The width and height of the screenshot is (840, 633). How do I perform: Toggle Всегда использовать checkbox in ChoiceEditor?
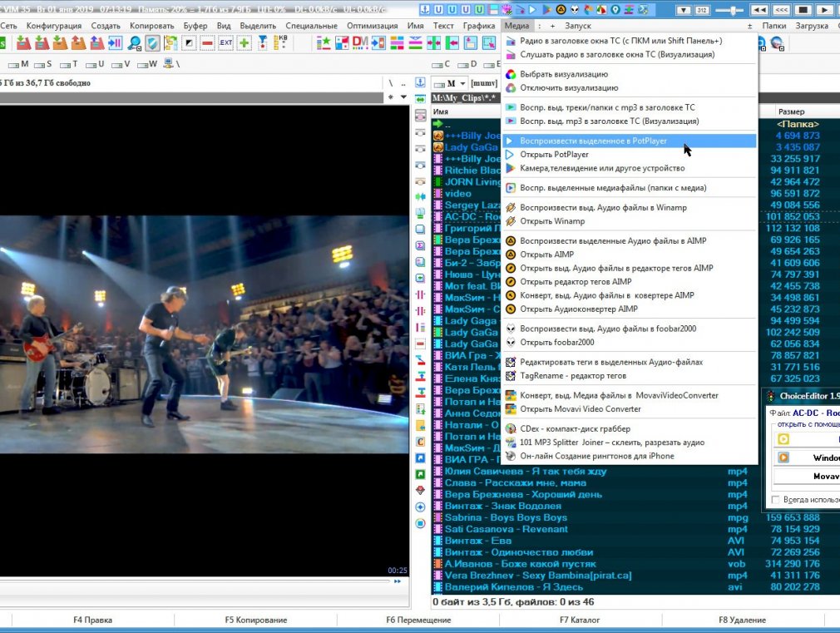775,500
